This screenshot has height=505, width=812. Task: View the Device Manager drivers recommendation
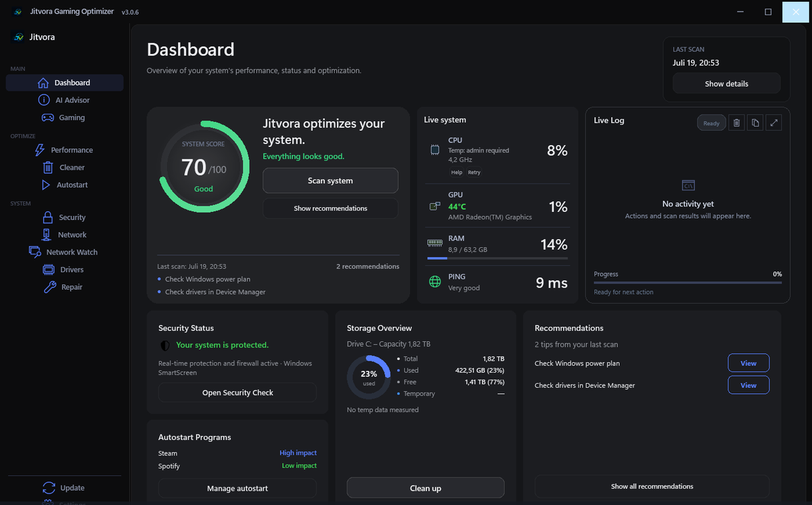click(748, 385)
